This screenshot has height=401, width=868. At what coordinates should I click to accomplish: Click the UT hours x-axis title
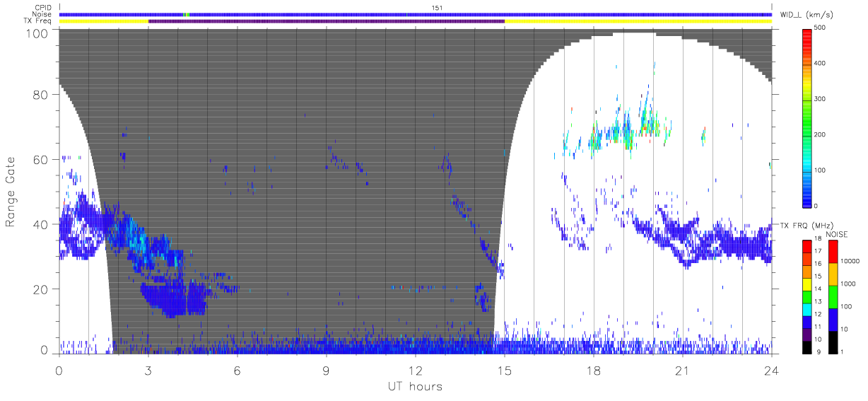pos(415,386)
